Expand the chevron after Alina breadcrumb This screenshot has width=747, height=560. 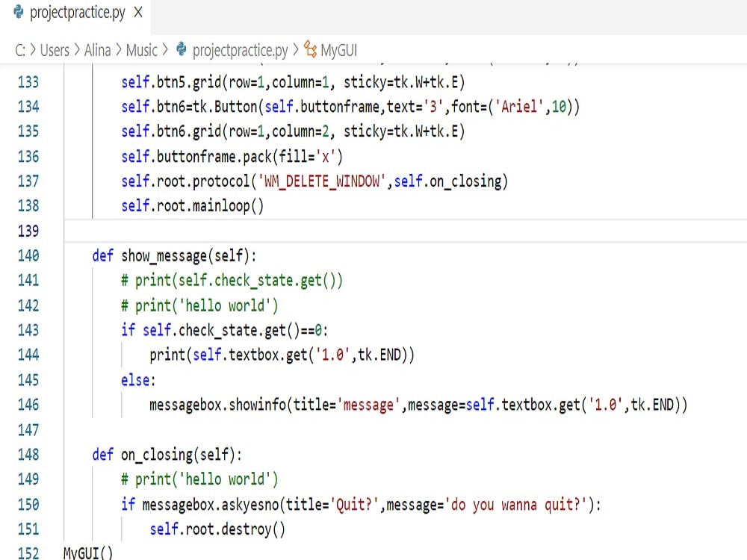pos(118,49)
